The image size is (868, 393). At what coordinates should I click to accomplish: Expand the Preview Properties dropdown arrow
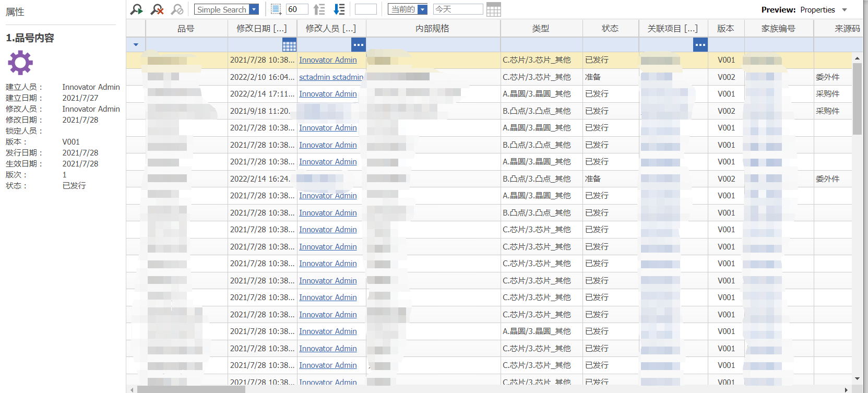[845, 10]
